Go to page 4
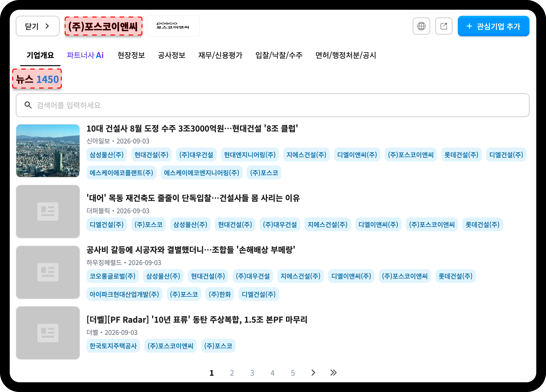The width and height of the screenshot is (546, 392). click(x=273, y=373)
